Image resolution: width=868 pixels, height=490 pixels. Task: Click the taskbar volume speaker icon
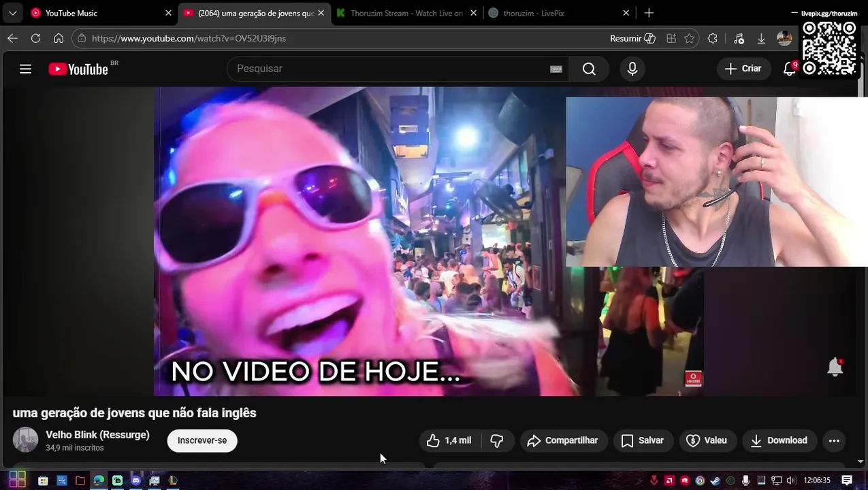tap(791, 480)
